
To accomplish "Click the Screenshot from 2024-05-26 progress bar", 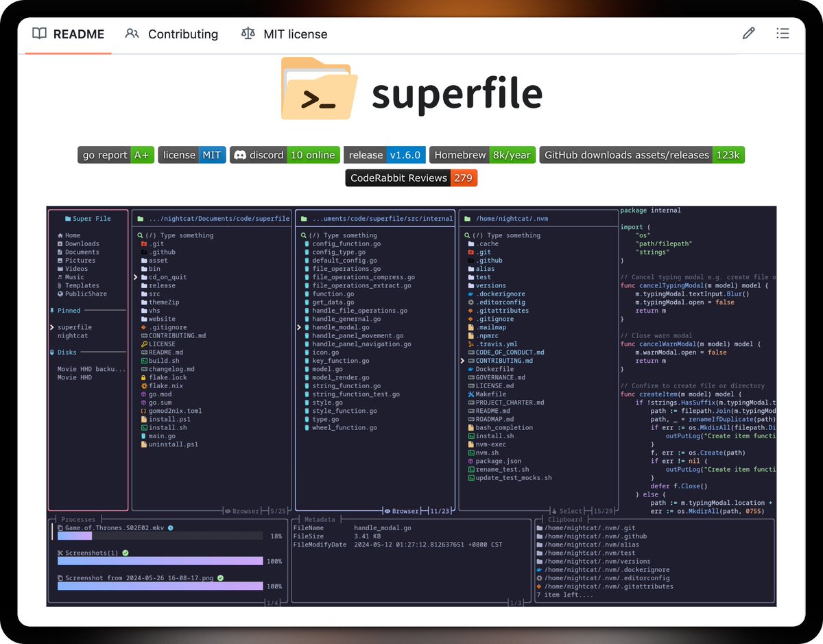I will pyautogui.click(x=160, y=586).
